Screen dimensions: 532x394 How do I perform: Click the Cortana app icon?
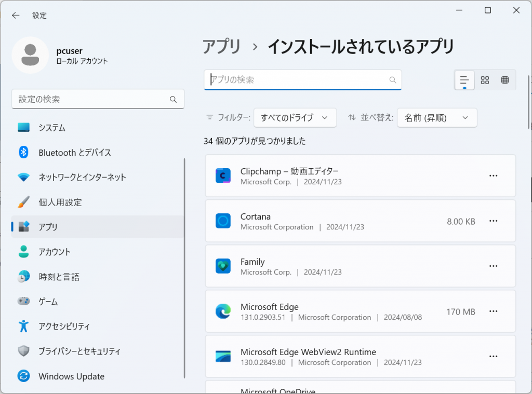pyautogui.click(x=223, y=221)
